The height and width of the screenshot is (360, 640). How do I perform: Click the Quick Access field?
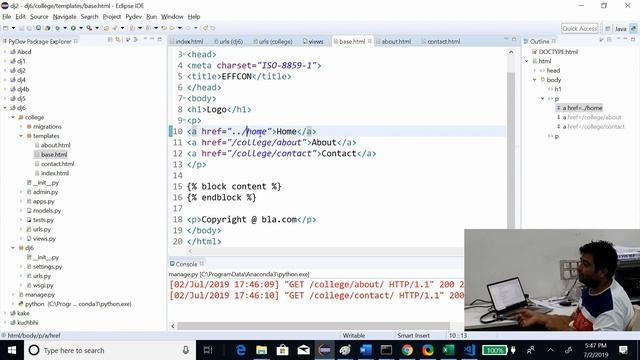(x=580, y=29)
